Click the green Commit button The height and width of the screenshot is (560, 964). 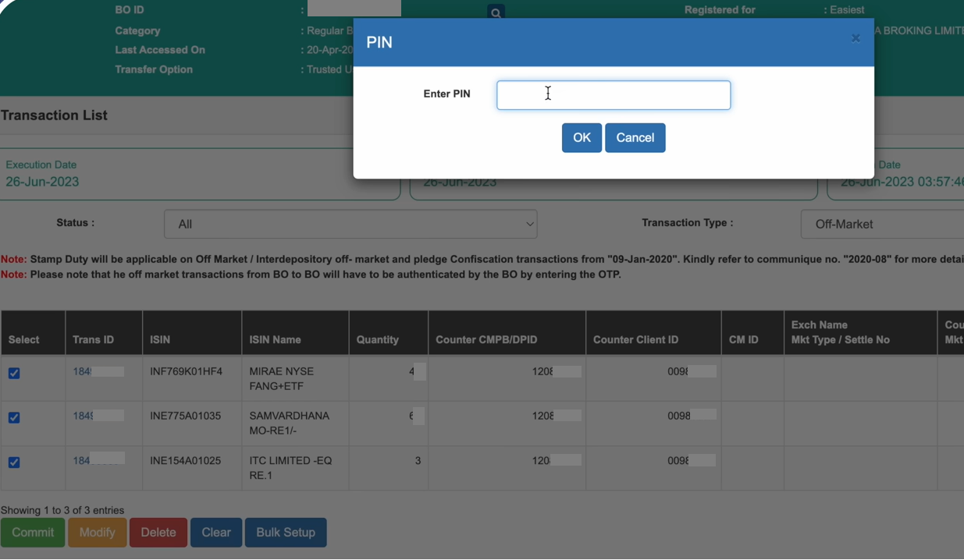(x=33, y=533)
